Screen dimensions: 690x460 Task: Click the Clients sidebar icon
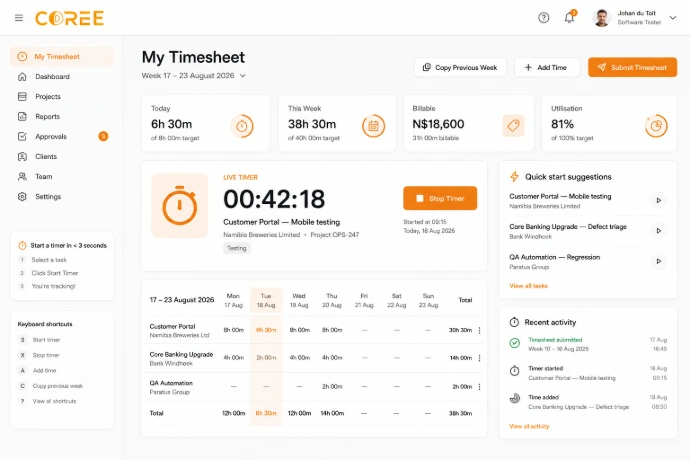pyautogui.click(x=22, y=156)
